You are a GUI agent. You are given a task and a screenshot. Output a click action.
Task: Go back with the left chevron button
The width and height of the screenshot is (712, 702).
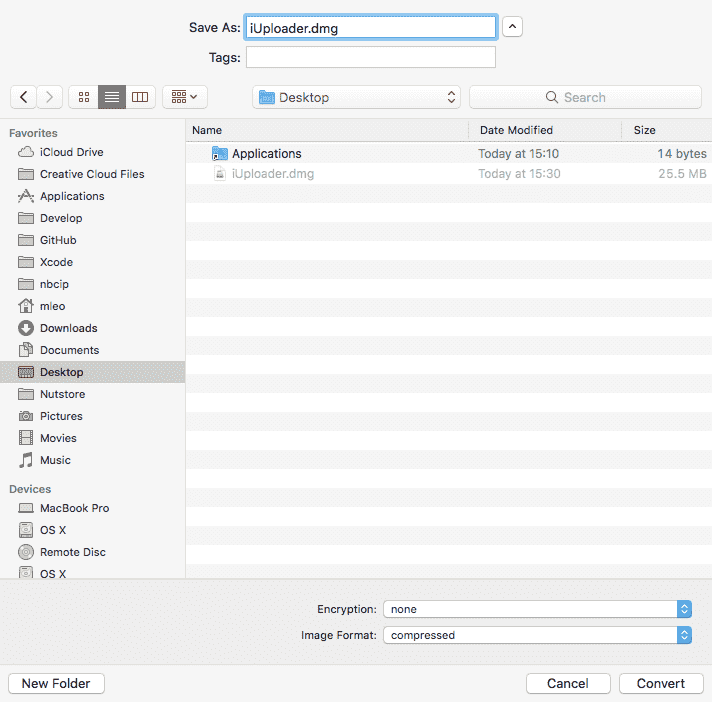pyautogui.click(x=23, y=97)
